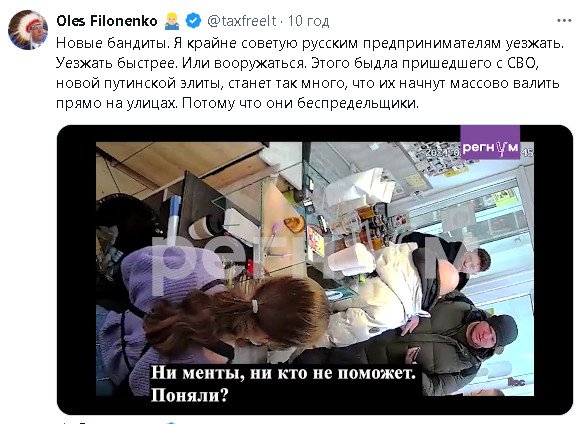The height and width of the screenshot is (424, 582).
Task: Click the woman in white jacket in video
Action: click(390, 293)
